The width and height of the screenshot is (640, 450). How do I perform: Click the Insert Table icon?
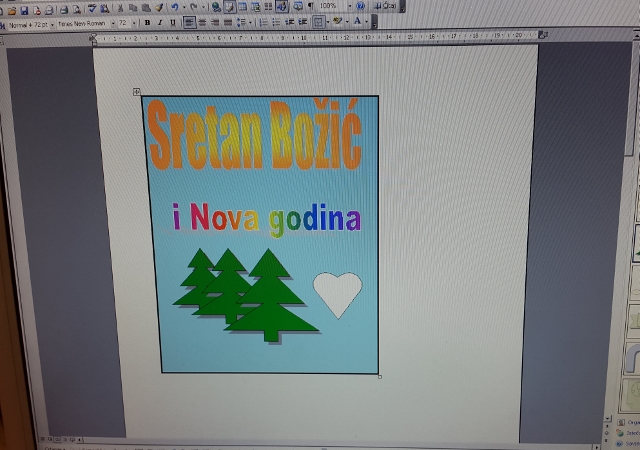[242, 6]
